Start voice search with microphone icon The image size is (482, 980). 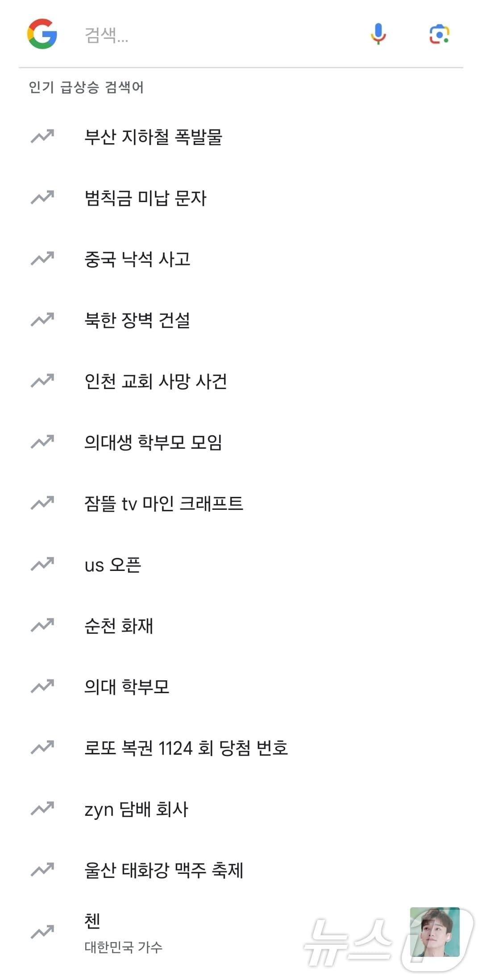coord(378,34)
